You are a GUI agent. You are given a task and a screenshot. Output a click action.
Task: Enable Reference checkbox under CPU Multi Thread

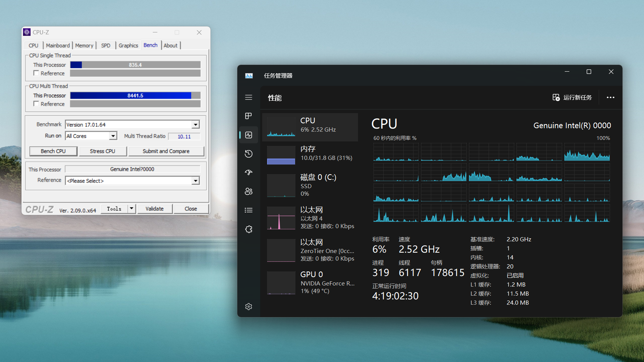[x=36, y=104]
